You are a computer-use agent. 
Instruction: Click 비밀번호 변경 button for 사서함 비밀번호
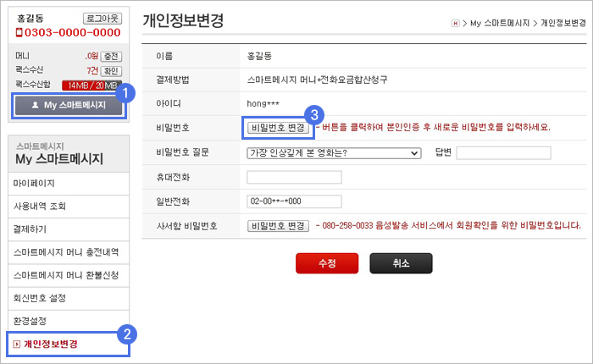(279, 226)
